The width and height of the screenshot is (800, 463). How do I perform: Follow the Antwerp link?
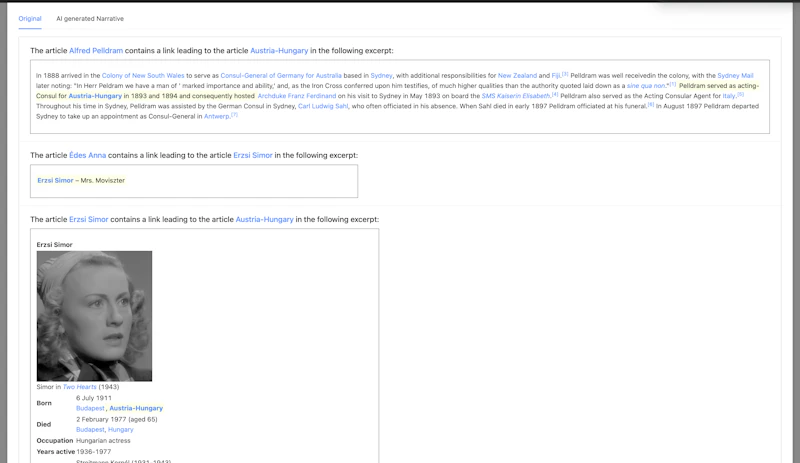coord(217,116)
